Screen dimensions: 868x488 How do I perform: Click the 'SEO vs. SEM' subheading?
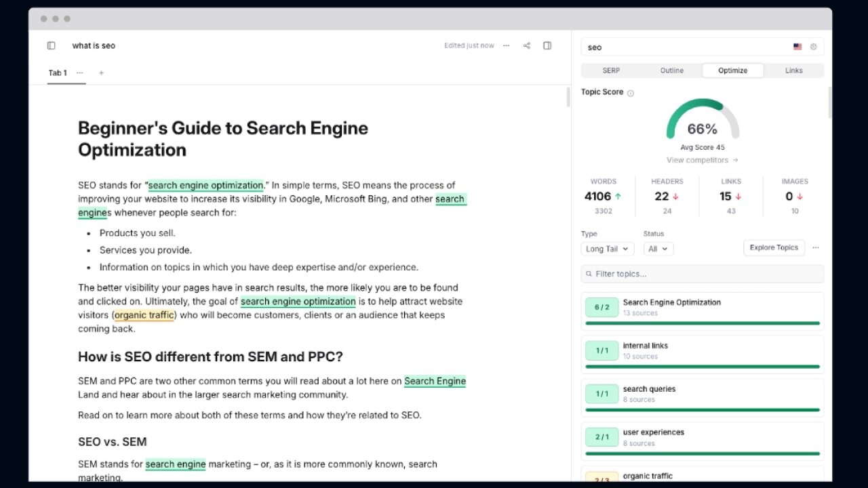pyautogui.click(x=113, y=442)
